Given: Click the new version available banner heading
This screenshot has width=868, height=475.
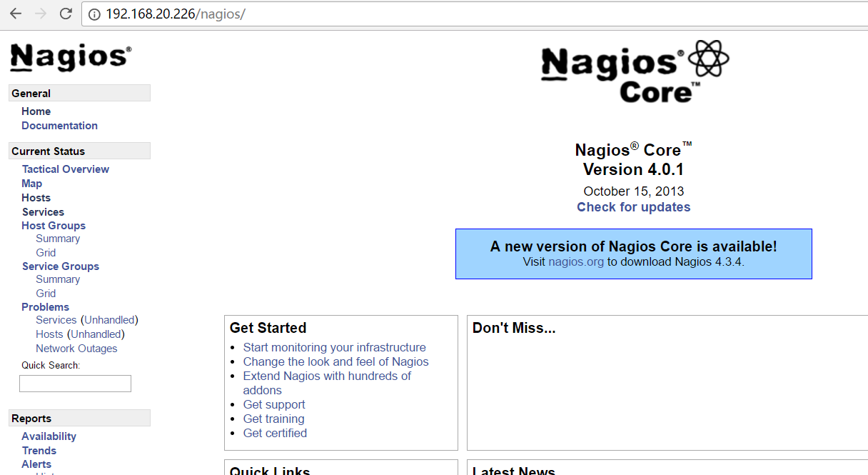Looking at the screenshot, I should pos(634,246).
